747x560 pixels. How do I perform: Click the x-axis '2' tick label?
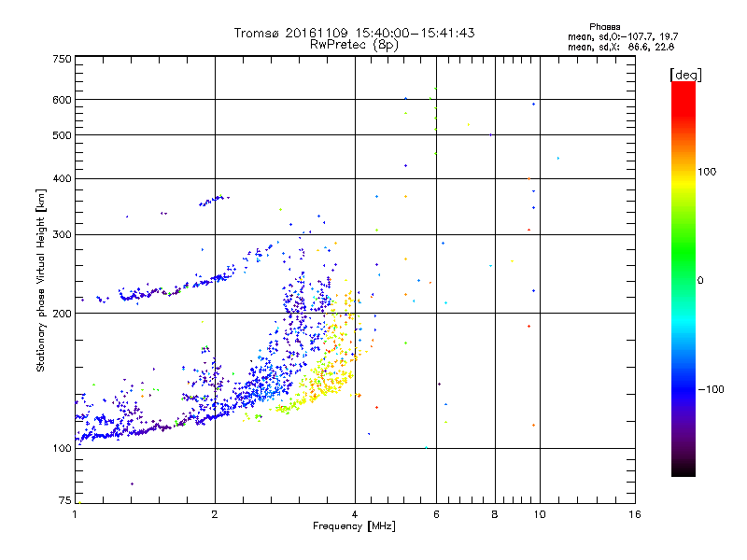[215, 514]
